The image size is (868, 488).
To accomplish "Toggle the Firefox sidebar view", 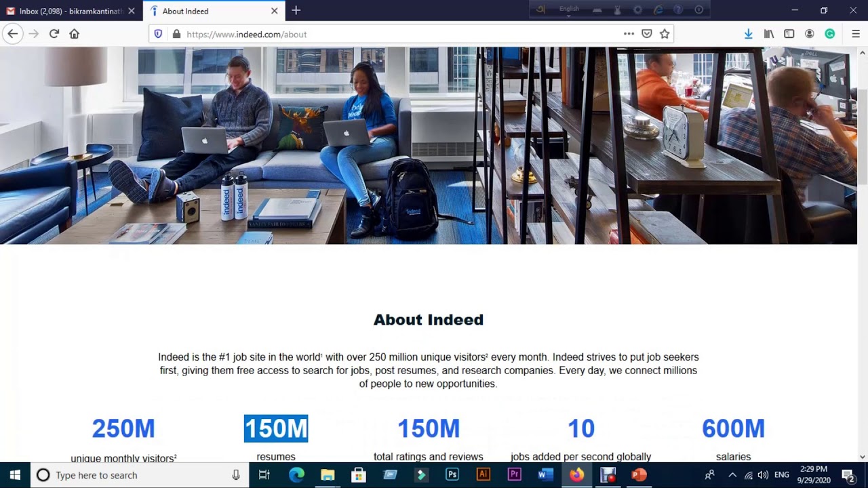I will click(x=789, y=34).
